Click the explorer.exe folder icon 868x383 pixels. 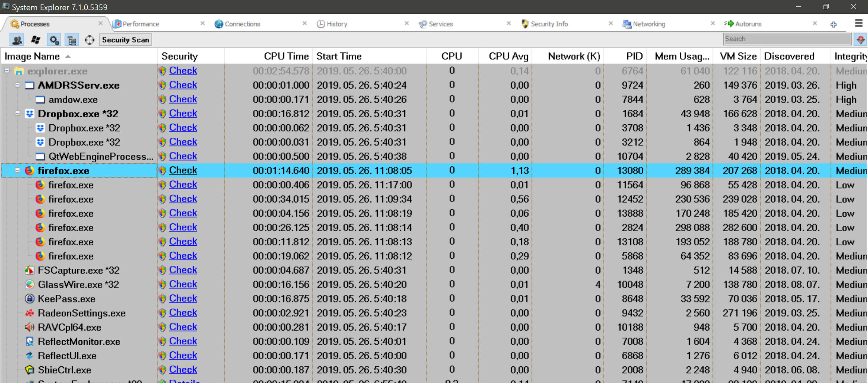[19, 71]
